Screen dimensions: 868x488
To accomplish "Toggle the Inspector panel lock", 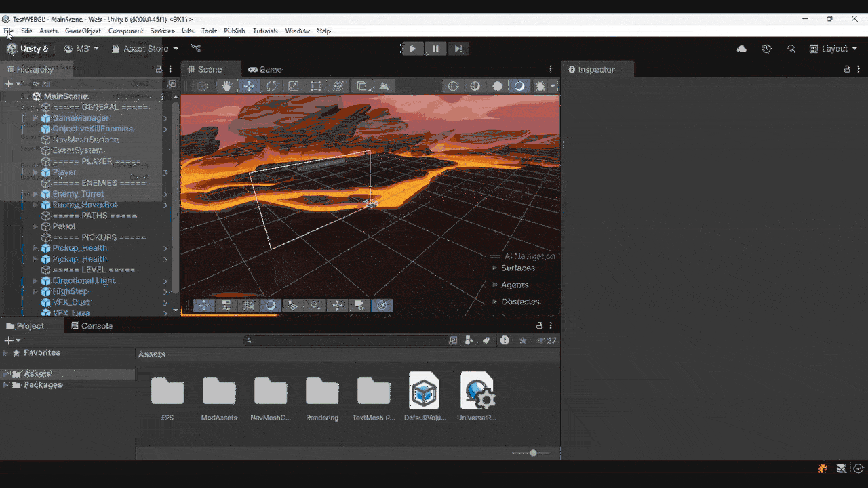I will 846,69.
